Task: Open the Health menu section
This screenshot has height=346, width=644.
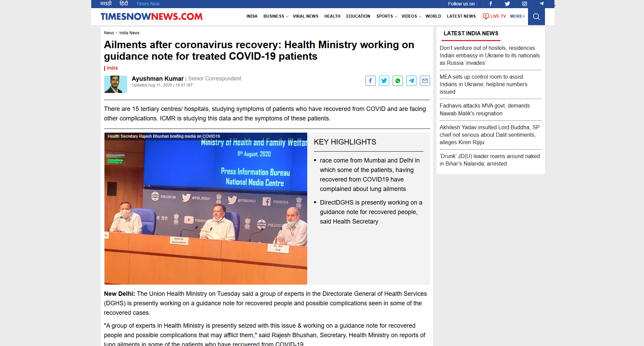Action: click(x=332, y=16)
